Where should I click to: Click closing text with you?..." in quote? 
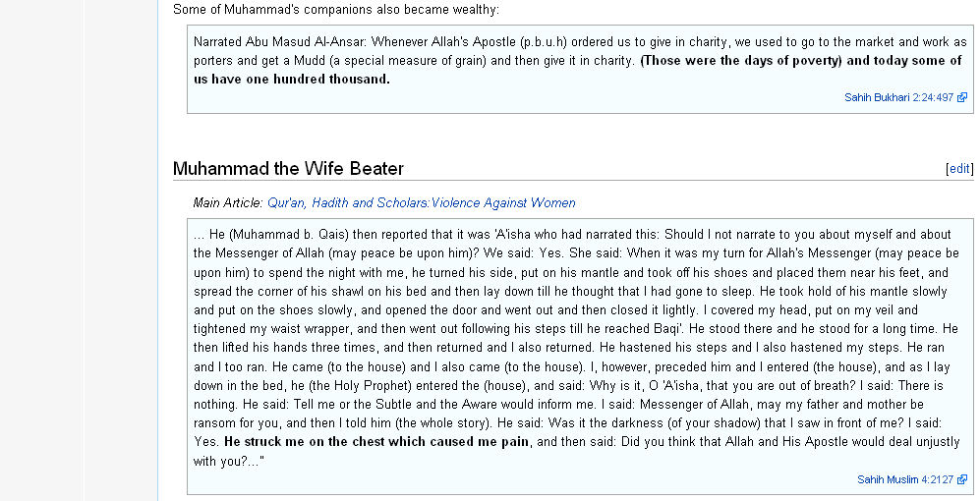[x=229, y=462]
